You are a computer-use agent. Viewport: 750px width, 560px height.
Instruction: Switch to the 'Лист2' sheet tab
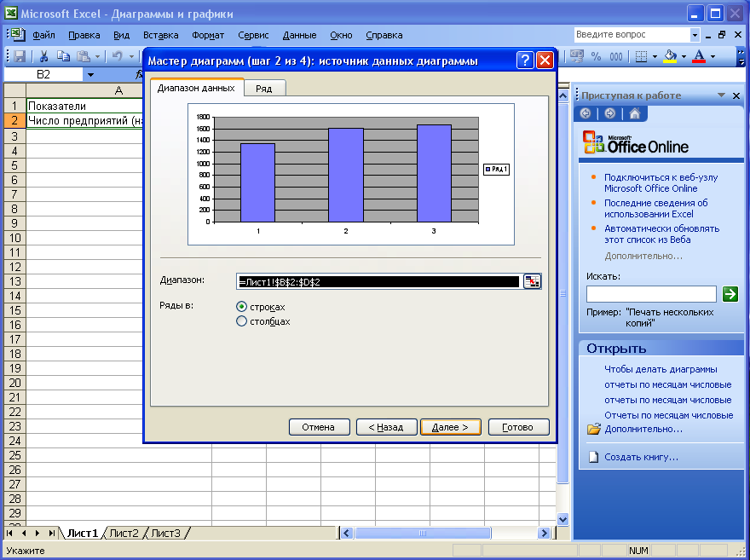tap(124, 533)
